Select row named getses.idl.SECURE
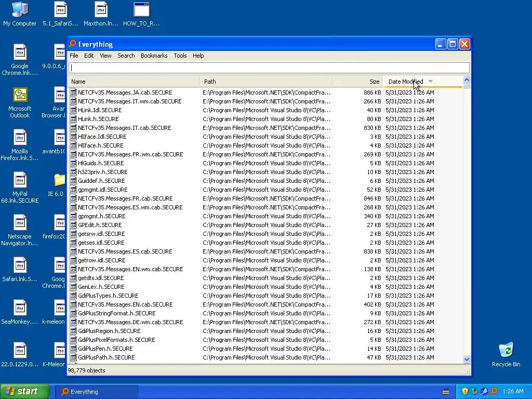This screenshot has width=532, height=399. click(x=265, y=243)
